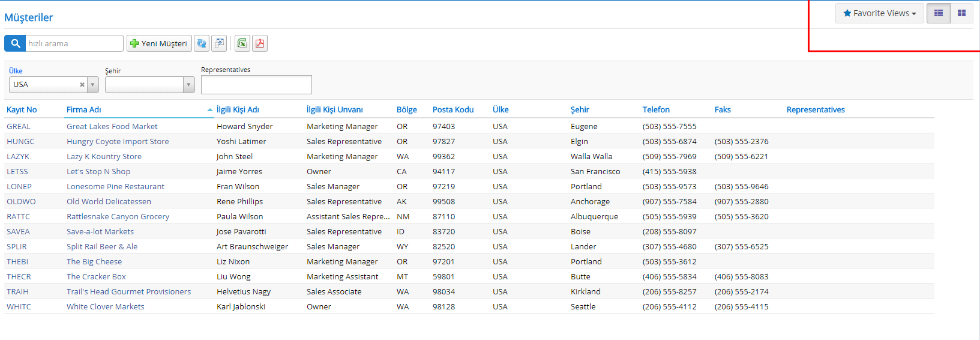Image resolution: width=980 pixels, height=340 pixels.
Task: Select the Howard Snyder contact cell
Action: coord(245,126)
